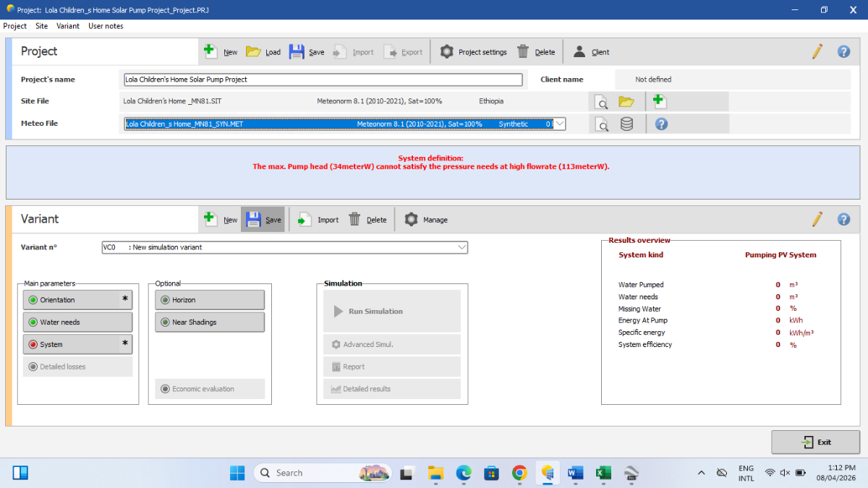Click the help question mark in Variant header
This screenshot has width=868, height=488.
(843, 219)
